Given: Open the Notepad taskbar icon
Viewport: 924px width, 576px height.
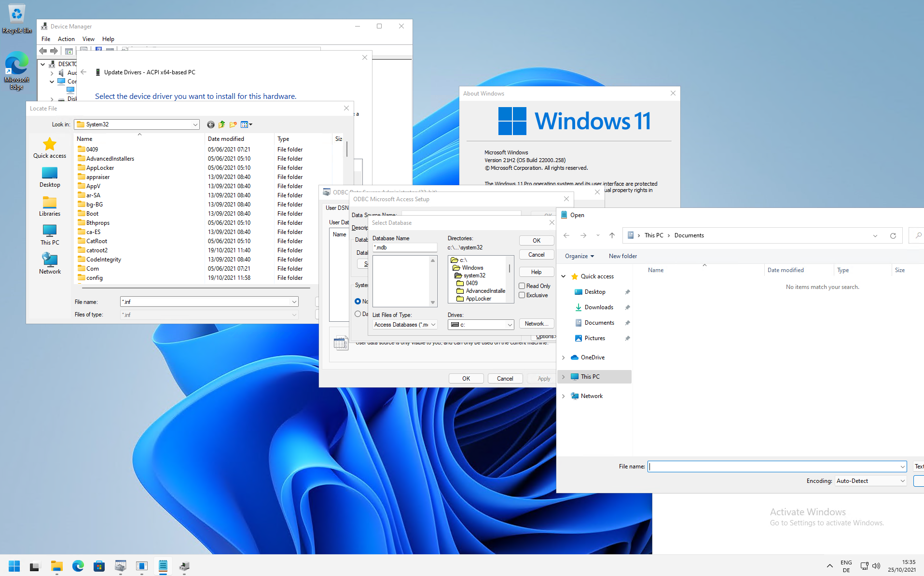Looking at the screenshot, I should (163, 566).
